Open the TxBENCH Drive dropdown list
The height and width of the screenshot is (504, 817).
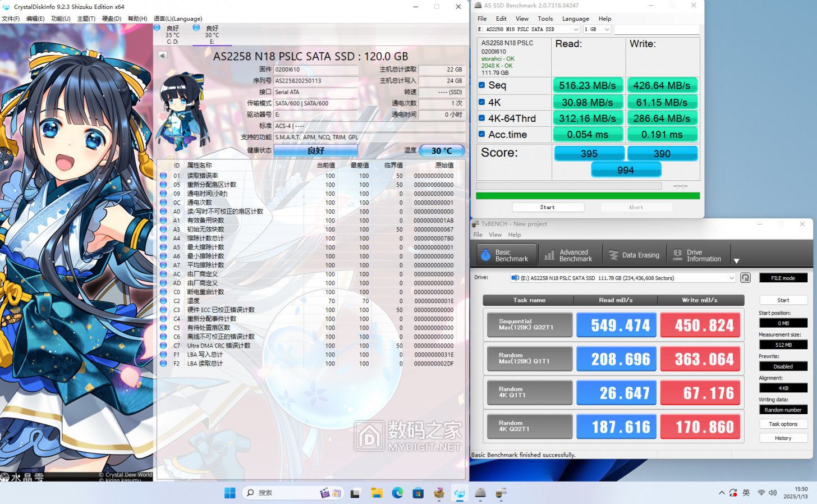tap(622, 278)
